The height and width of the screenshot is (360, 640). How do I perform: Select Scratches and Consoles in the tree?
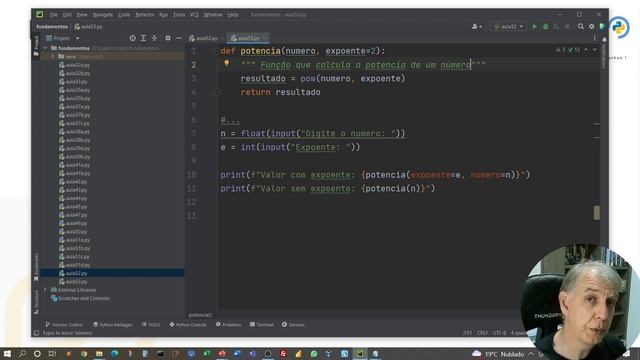point(80,298)
